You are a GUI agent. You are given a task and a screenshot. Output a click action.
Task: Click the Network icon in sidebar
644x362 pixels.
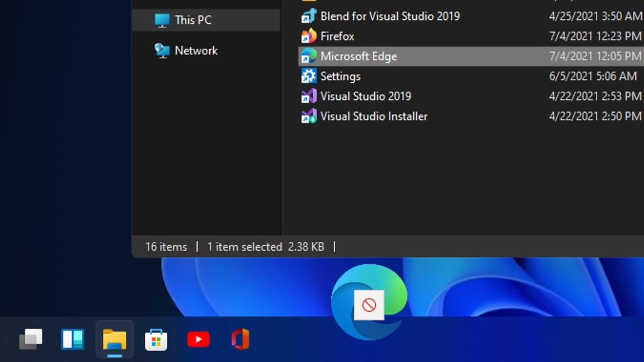click(162, 51)
